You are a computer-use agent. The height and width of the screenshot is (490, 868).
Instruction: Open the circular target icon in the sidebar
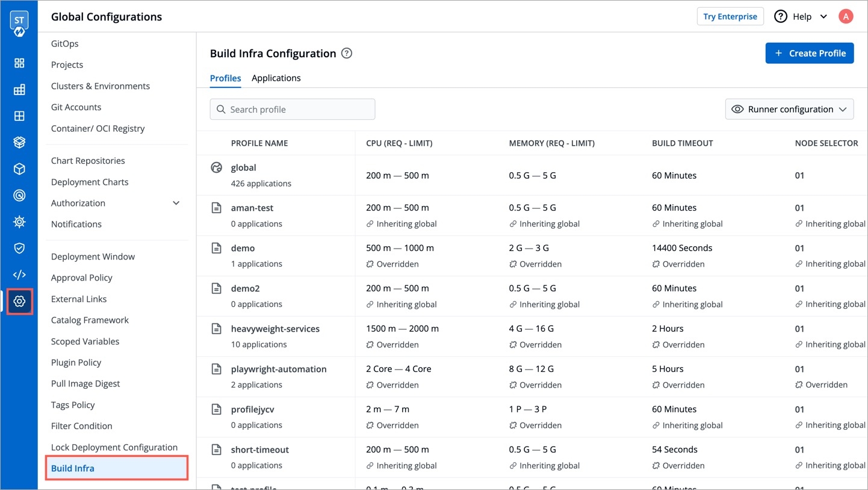point(19,196)
